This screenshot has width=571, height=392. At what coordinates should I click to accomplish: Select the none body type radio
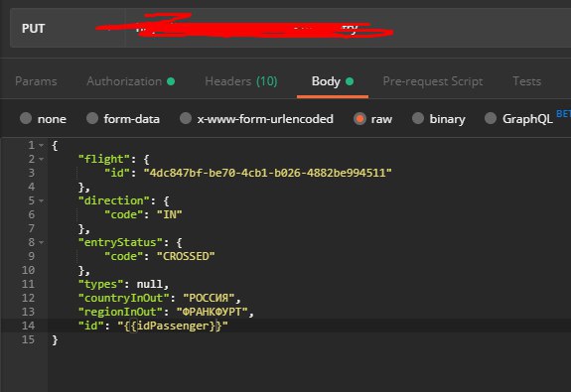click(x=26, y=118)
